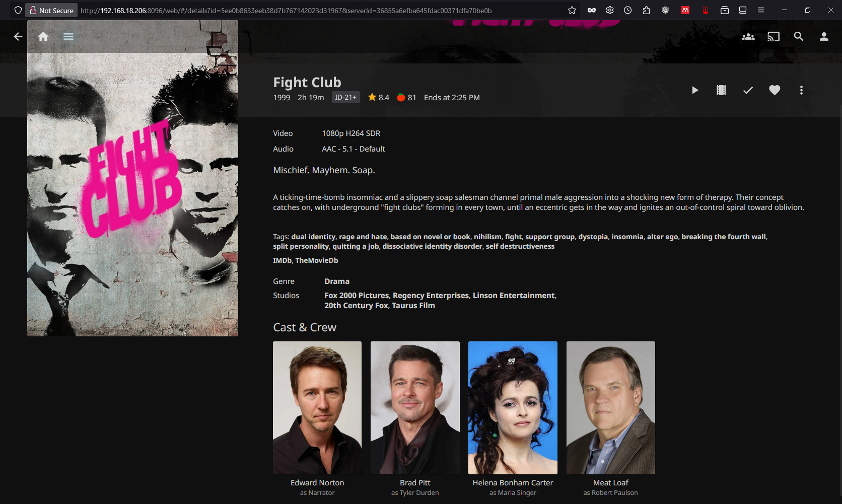
Task: Click the AAC - 5.1 - Default audio value
Action: [354, 149]
